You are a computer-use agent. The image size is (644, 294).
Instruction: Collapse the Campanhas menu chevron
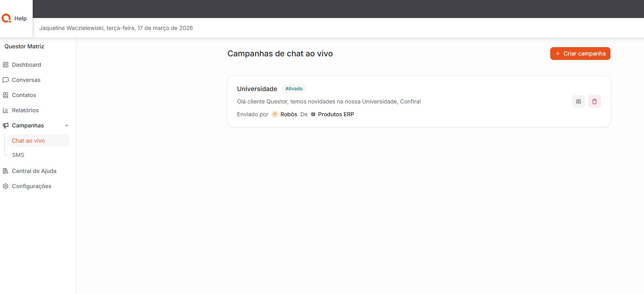click(x=67, y=125)
